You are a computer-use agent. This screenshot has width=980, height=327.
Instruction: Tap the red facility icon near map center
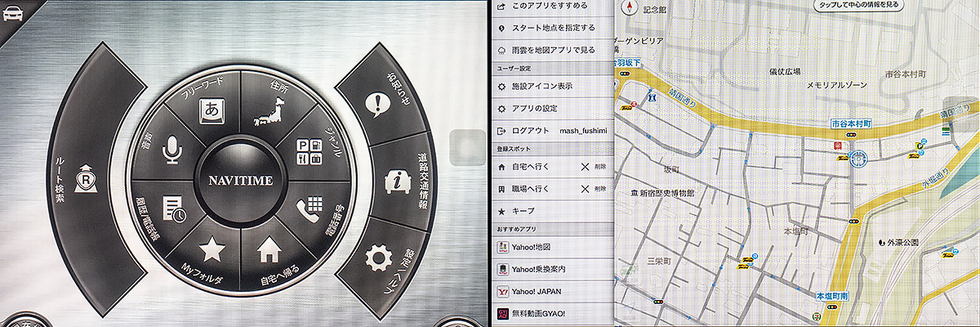(839, 146)
